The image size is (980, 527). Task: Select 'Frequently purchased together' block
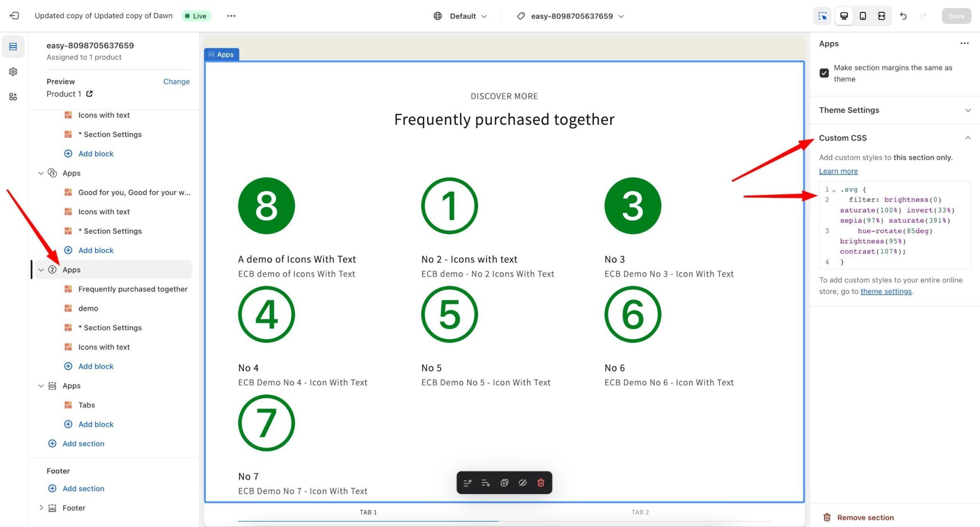[133, 289]
